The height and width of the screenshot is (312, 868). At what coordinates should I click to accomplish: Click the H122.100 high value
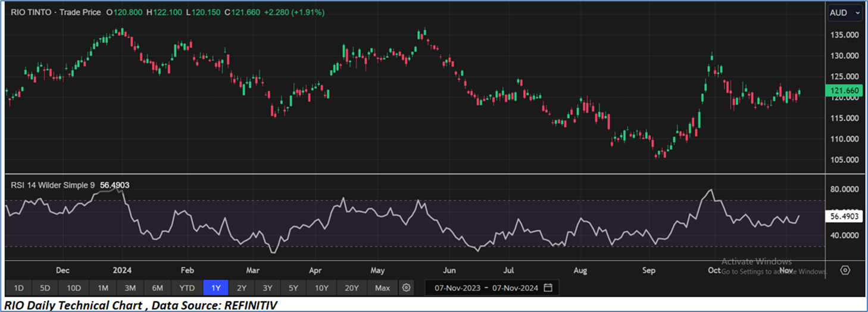163,12
